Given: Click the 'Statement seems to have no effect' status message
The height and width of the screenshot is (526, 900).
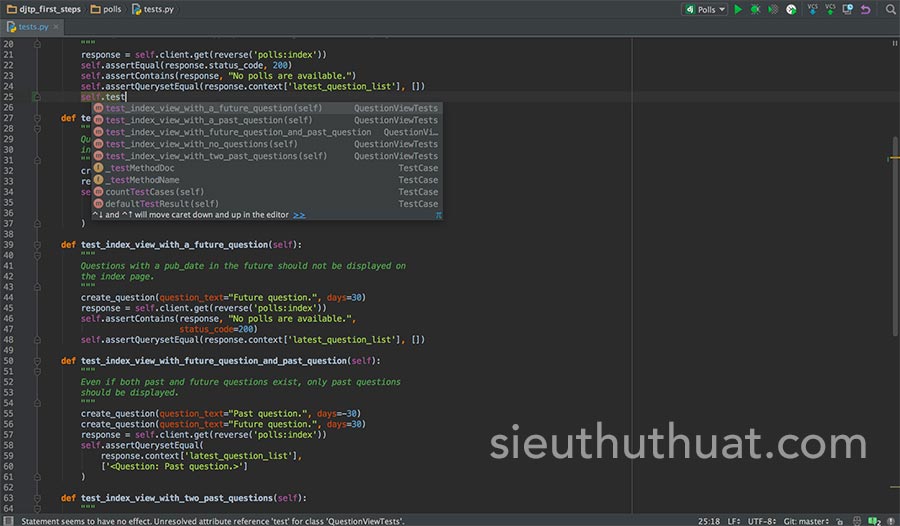Looking at the screenshot, I should point(213,521).
